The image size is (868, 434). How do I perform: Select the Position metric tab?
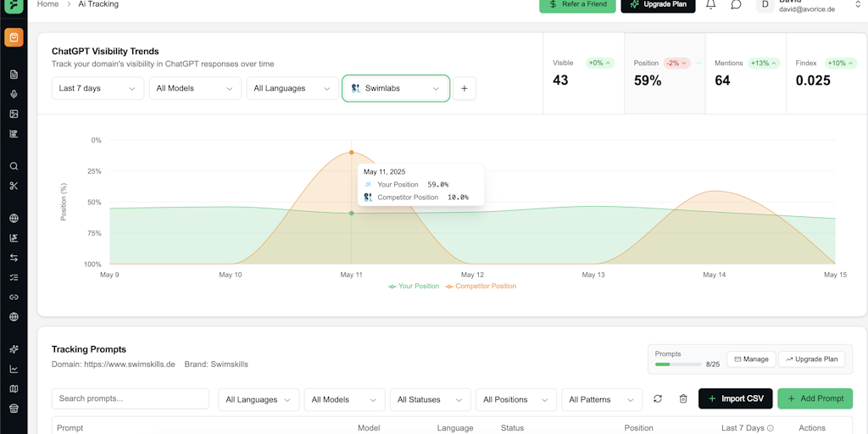coord(664,74)
